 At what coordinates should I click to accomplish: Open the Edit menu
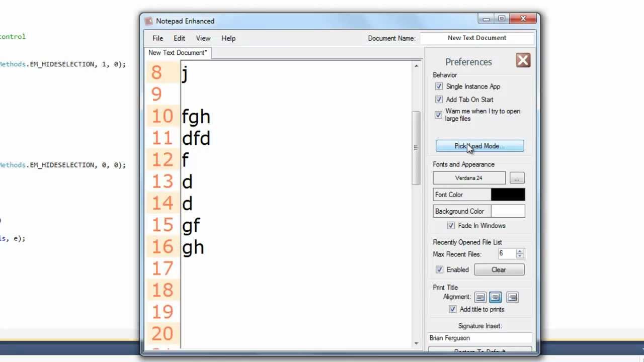[180, 38]
